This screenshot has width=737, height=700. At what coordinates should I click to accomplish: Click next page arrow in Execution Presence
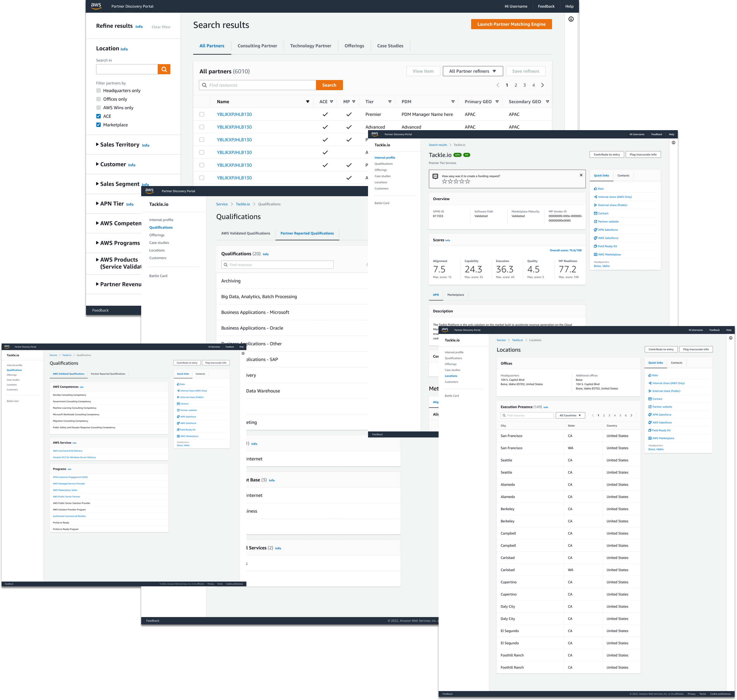point(631,415)
